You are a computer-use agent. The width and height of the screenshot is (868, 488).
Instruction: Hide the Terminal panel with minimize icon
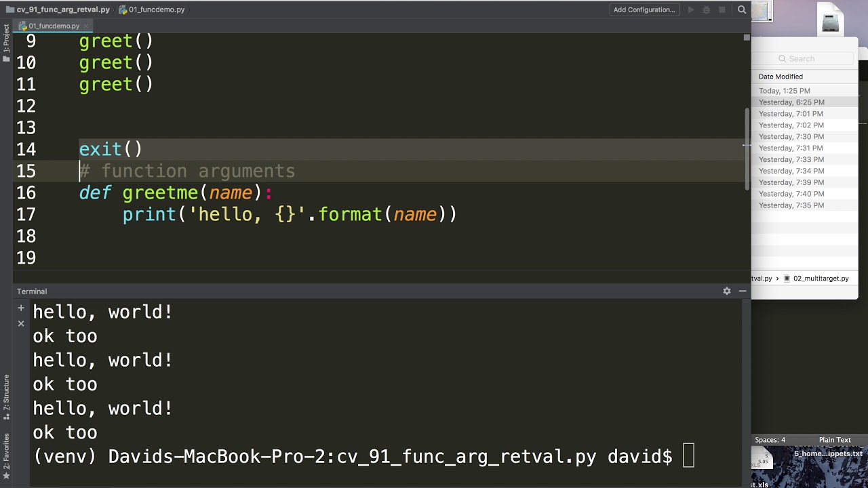tap(743, 291)
